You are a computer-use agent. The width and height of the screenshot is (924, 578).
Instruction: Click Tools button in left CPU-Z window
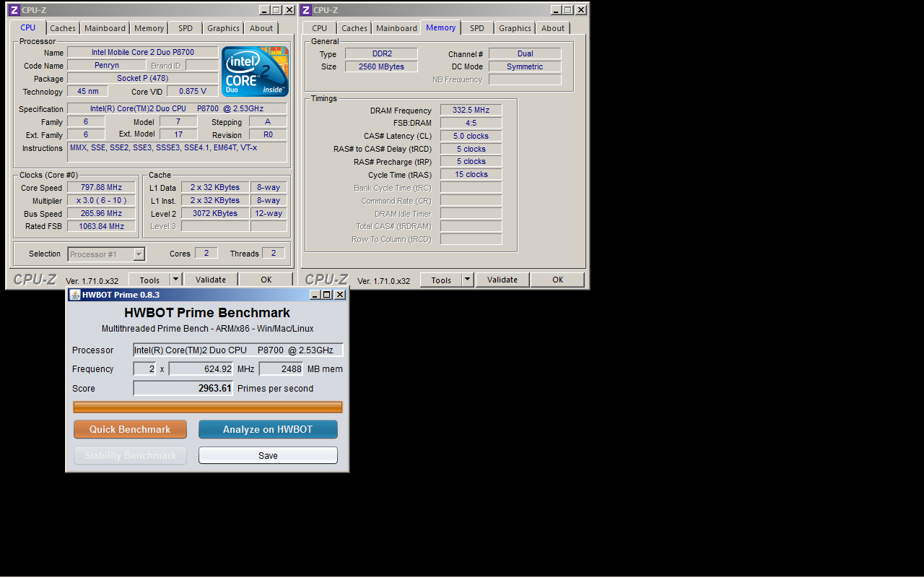[x=149, y=280]
